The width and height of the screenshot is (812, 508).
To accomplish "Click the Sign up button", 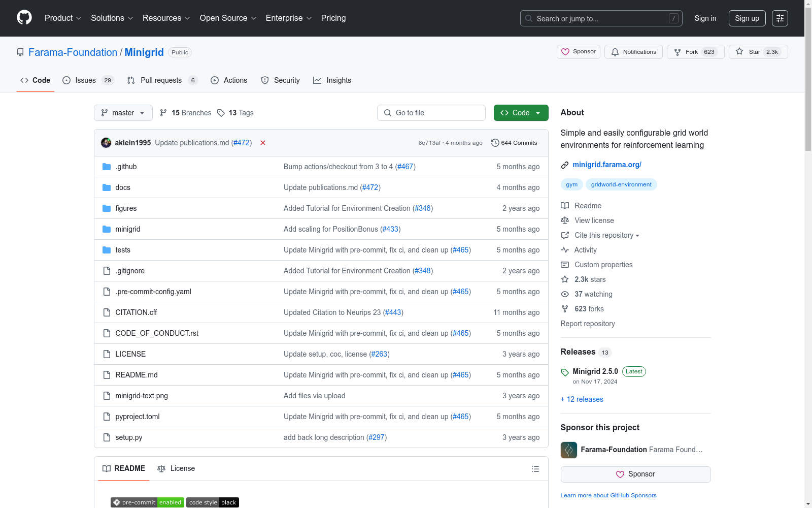I will point(747,18).
